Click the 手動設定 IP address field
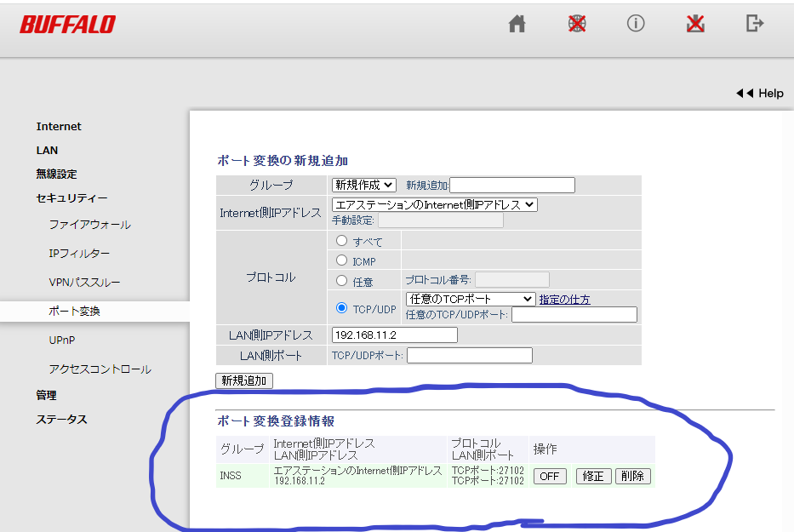The width and height of the screenshot is (794, 532). [x=441, y=220]
